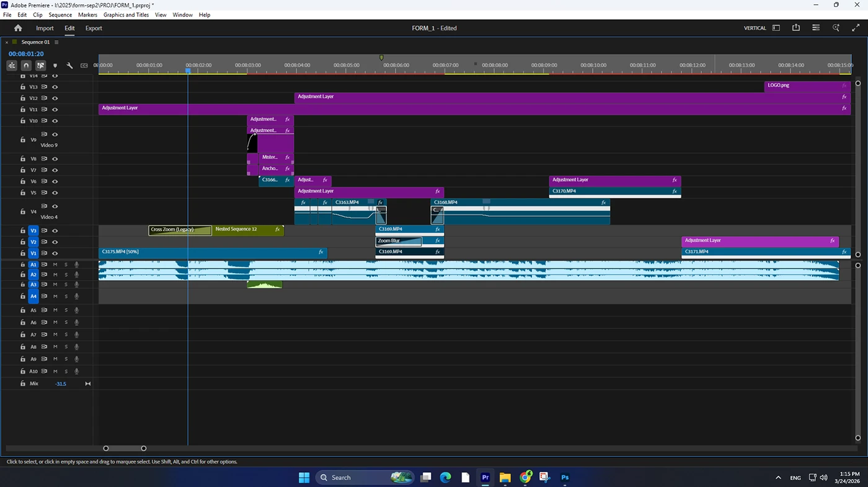This screenshot has width=868, height=487.
Task: Toggle A4 track targeting button
Action: [33, 296]
